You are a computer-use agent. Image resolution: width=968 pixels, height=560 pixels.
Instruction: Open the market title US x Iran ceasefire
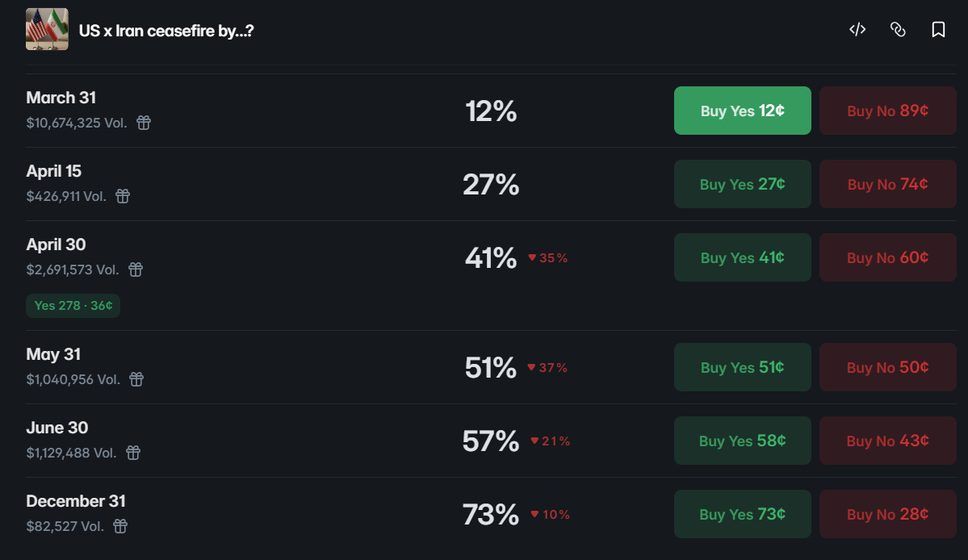(166, 31)
